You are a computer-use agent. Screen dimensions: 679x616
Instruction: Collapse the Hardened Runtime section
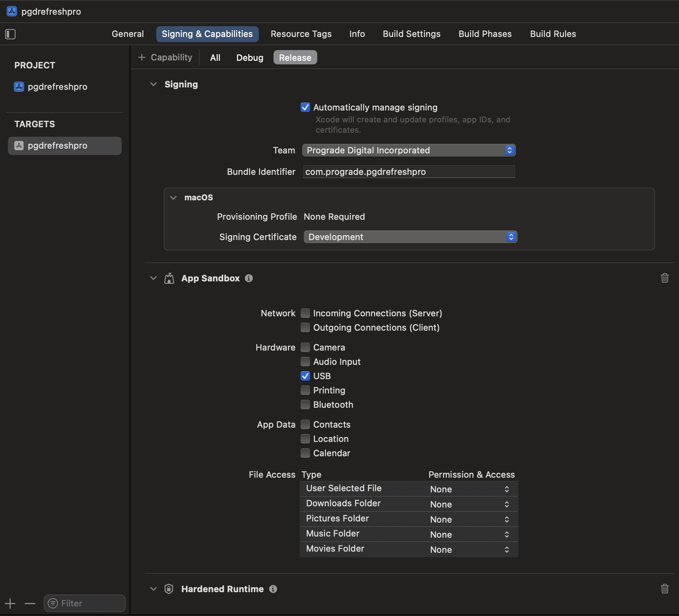coord(153,589)
